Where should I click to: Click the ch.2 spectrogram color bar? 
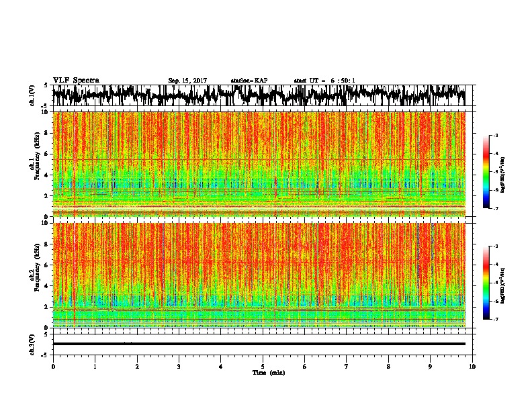[x=486, y=283]
